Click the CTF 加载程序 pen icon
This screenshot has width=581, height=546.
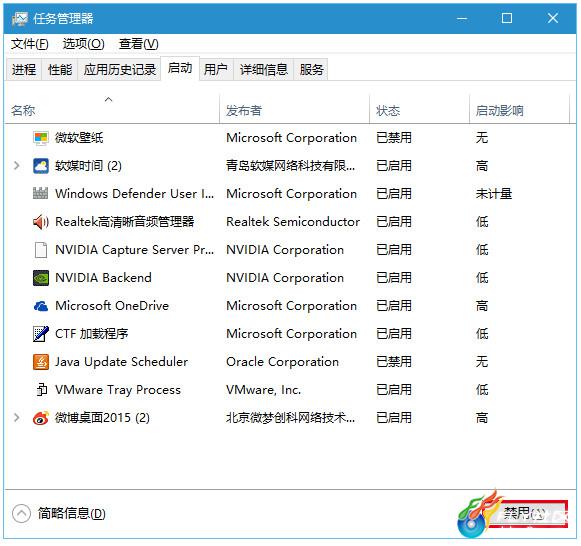tap(41, 334)
